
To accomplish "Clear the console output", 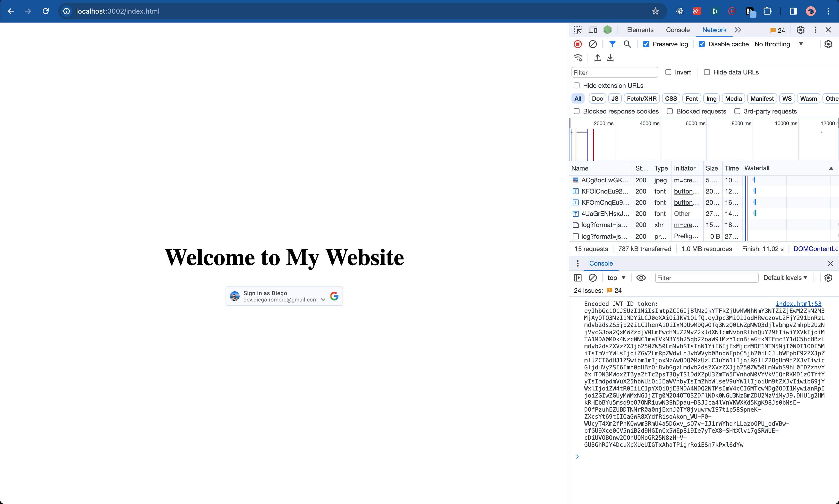I will (593, 277).
